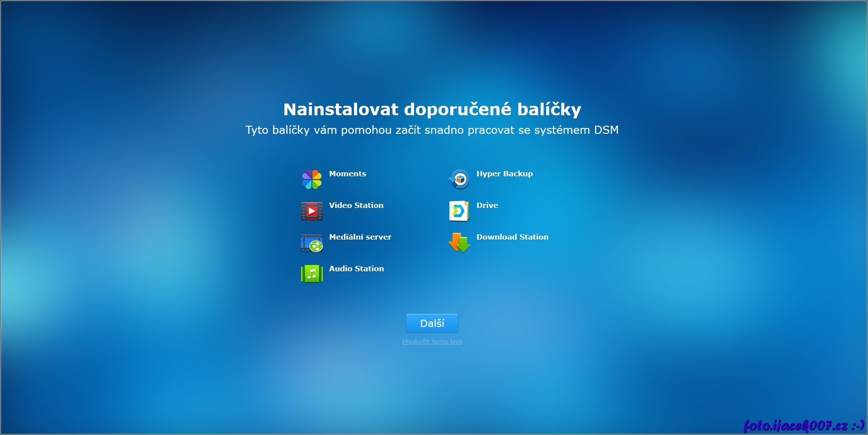868x435 pixels.
Task: Select the Moments package label
Action: coord(347,174)
